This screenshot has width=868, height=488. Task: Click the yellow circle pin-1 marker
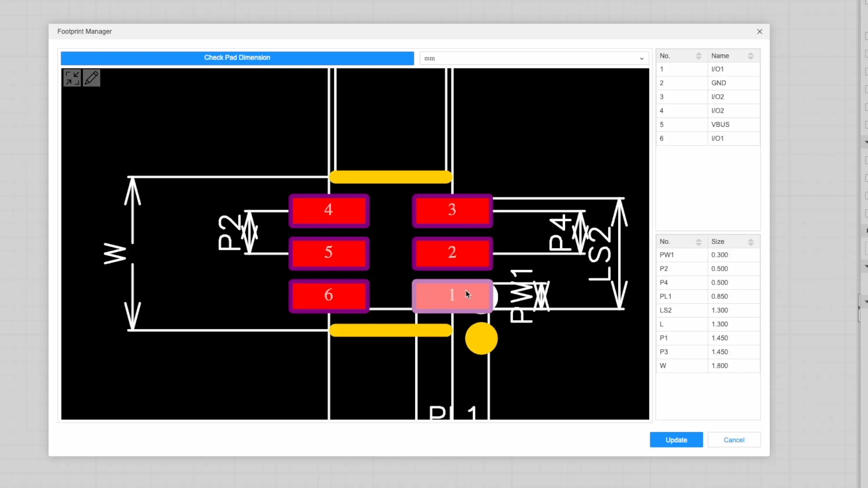pos(481,338)
